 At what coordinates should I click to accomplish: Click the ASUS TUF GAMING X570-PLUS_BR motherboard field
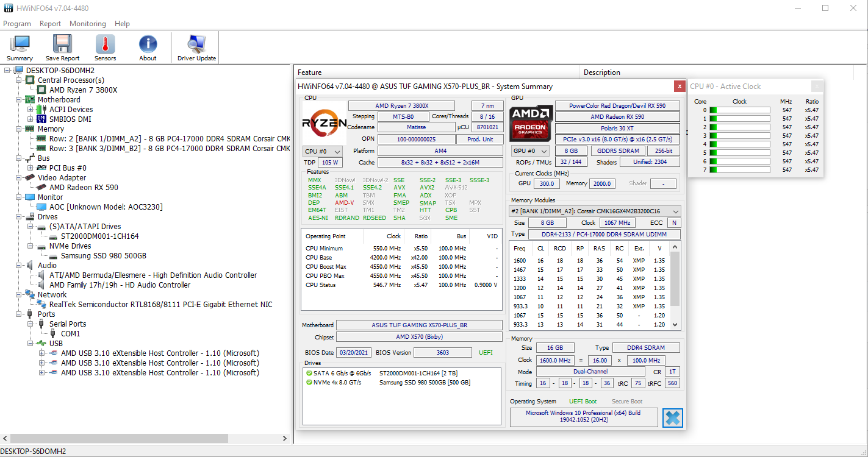pyautogui.click(x=419, y=325)
